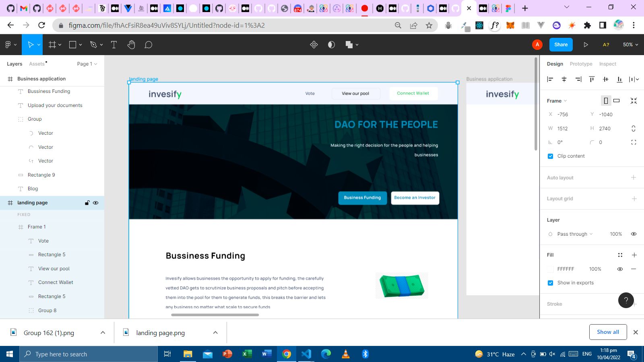This screenshot has height=362, width=644.
Task: Align right in Design panel
Action: pyautogui.click(x=578, y=79)
